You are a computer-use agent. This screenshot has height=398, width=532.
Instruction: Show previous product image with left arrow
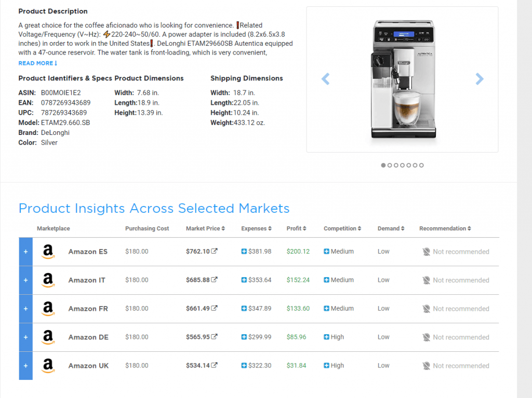click(325, 79)
